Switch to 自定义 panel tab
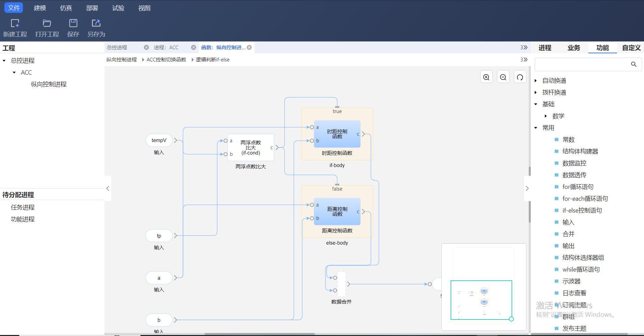The image size is (644, 336). [631, 48]
